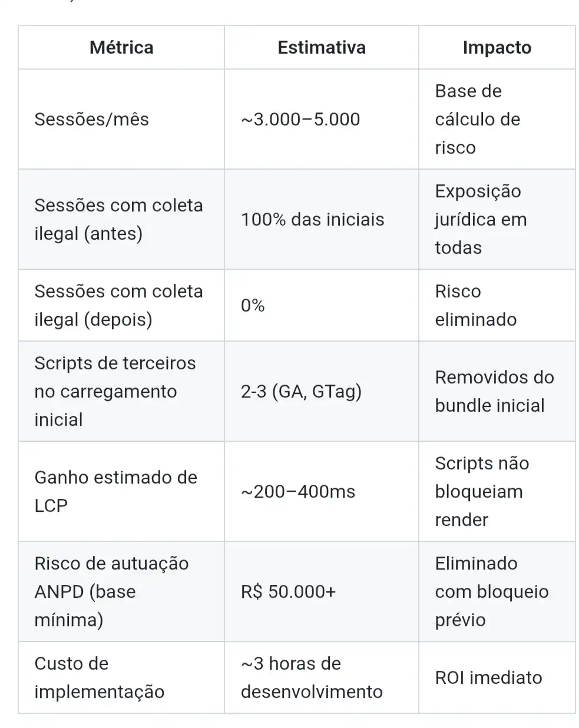Image resolution: width=579 pixels, height=728 pixels.
Task: Select the 'Base de cálculo de risco' cell
Action: pos(477,120)
